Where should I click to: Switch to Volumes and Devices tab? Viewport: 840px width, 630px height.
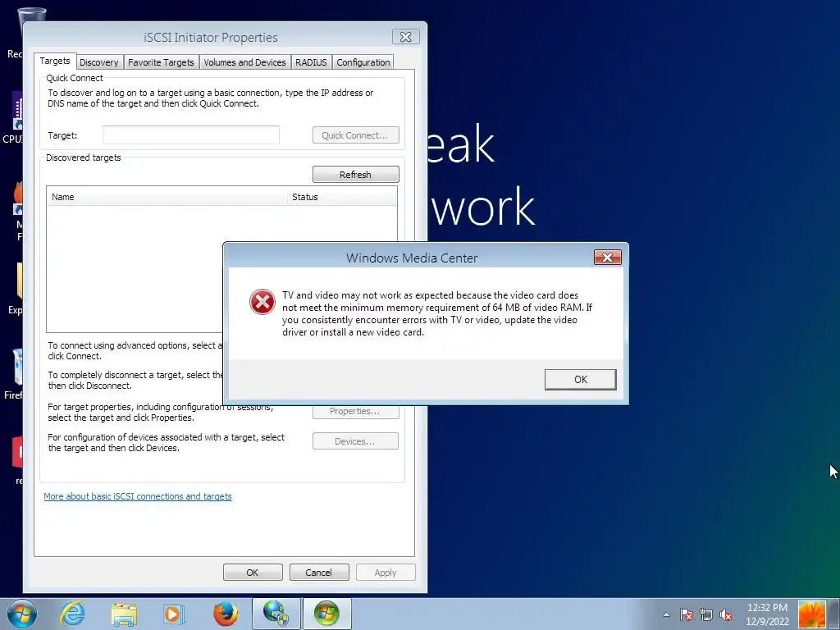pyautogui.click(x=244, y=62)
